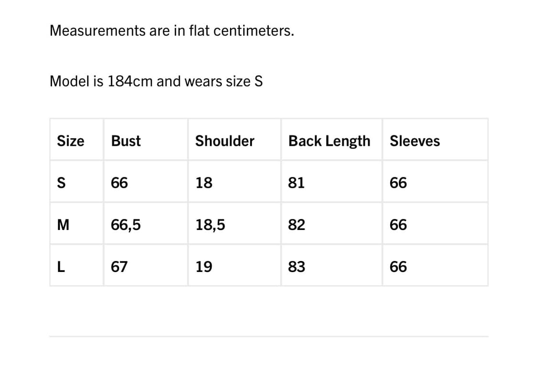Select the L size row label

click(x=61, y=267)
